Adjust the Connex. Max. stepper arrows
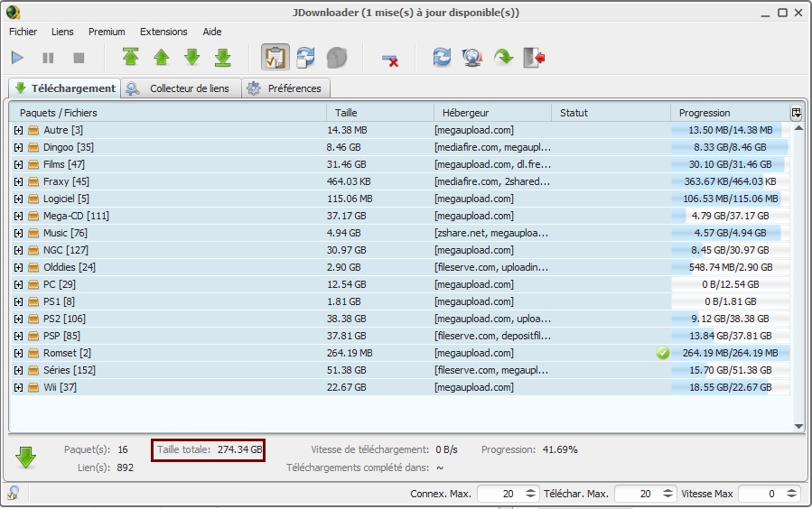Image resolution: width=812 pixels, height=509 pixels. [x=531, y=494]
